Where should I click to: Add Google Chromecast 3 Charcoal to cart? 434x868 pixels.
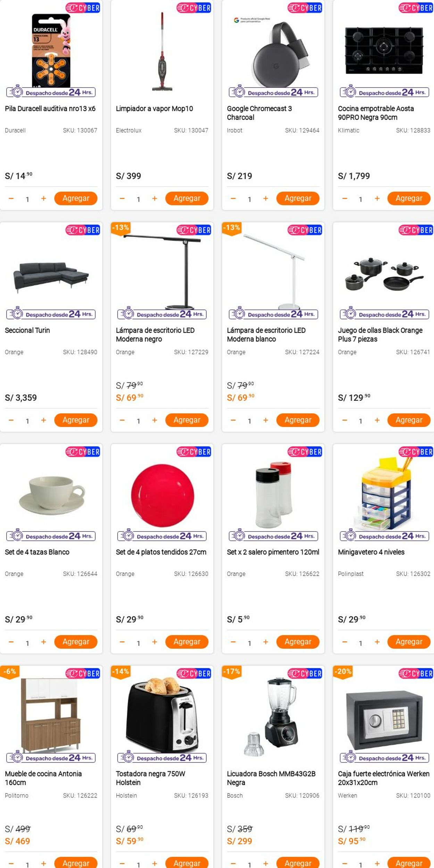(x=298, y=198)
